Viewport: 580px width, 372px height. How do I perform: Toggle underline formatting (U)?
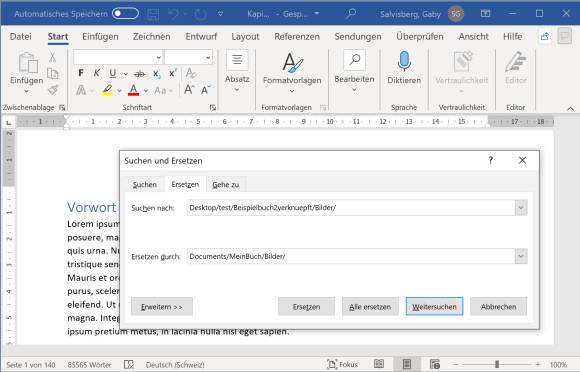click(113, 73)
